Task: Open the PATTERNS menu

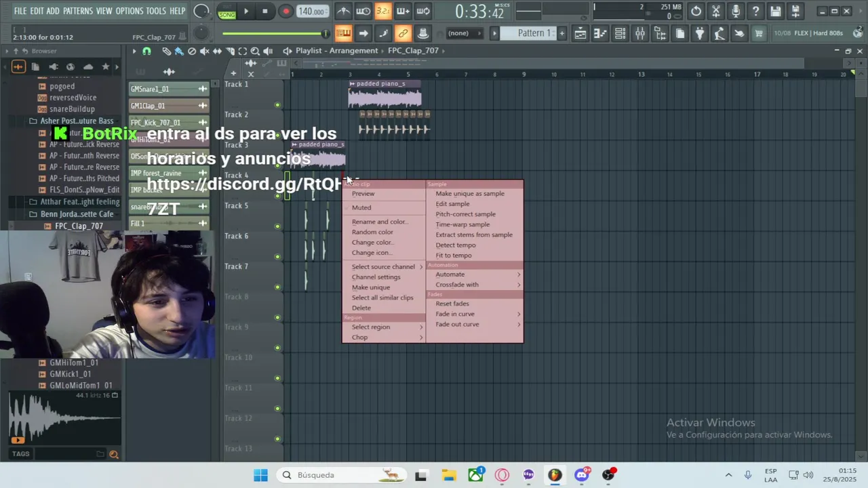Action: point(78,11)
